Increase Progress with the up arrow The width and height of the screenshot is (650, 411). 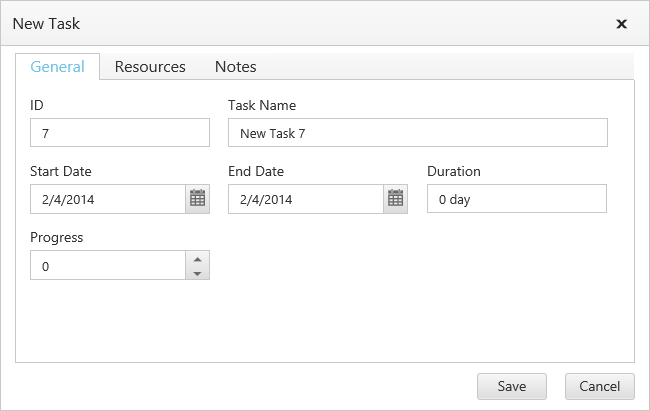(x=197, y=258)
